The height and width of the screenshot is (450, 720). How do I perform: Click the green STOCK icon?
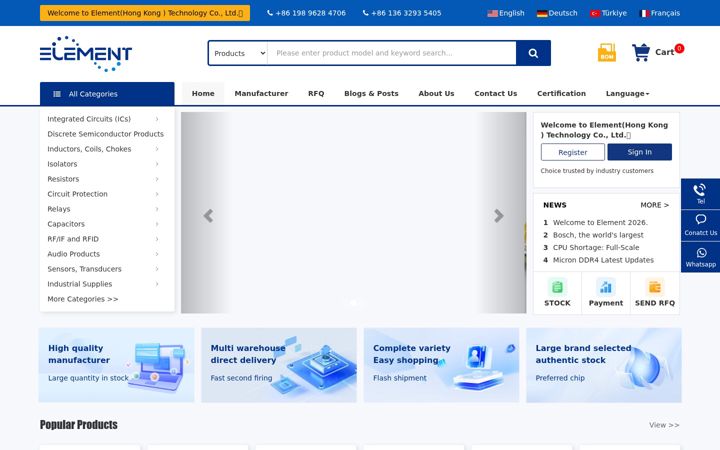click(557, 287)
